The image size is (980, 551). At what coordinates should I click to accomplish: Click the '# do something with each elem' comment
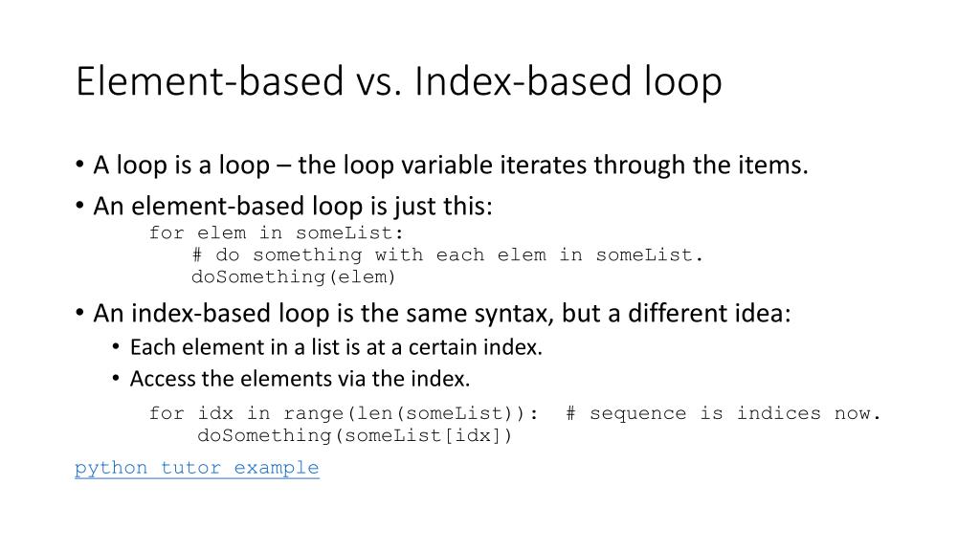448,254
